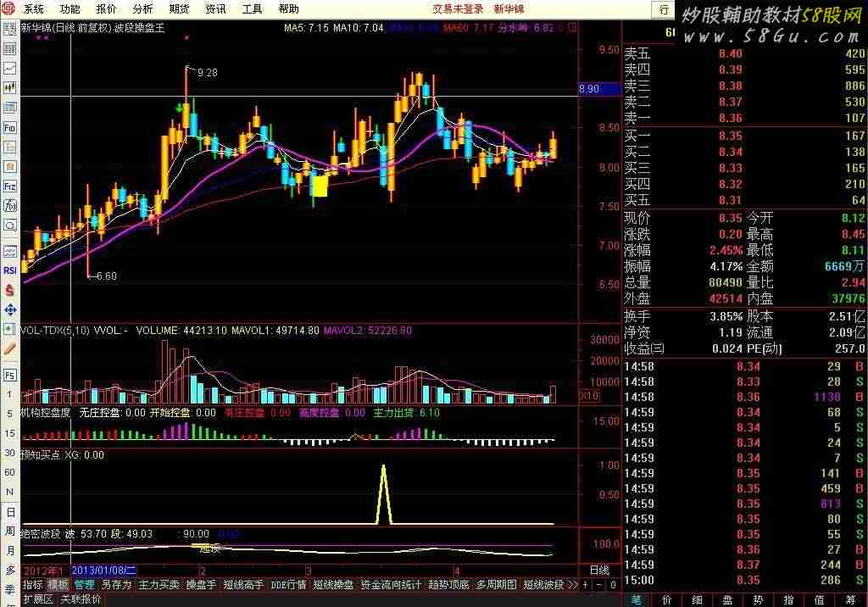Viewport: 868px width, 607px height.
Task: Switch to quarterly 季 period
Action: coord(10,590)
